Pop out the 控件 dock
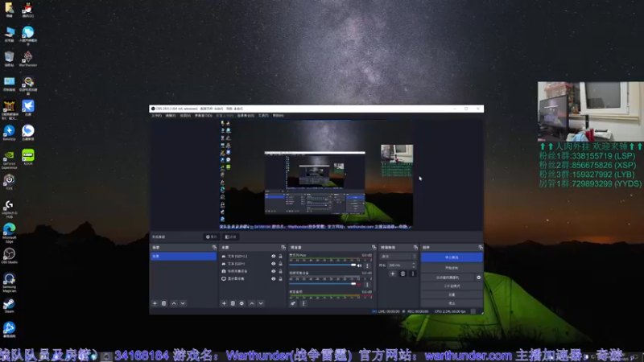Viewport: 644px width, 362px height. (x=480, y=248)
